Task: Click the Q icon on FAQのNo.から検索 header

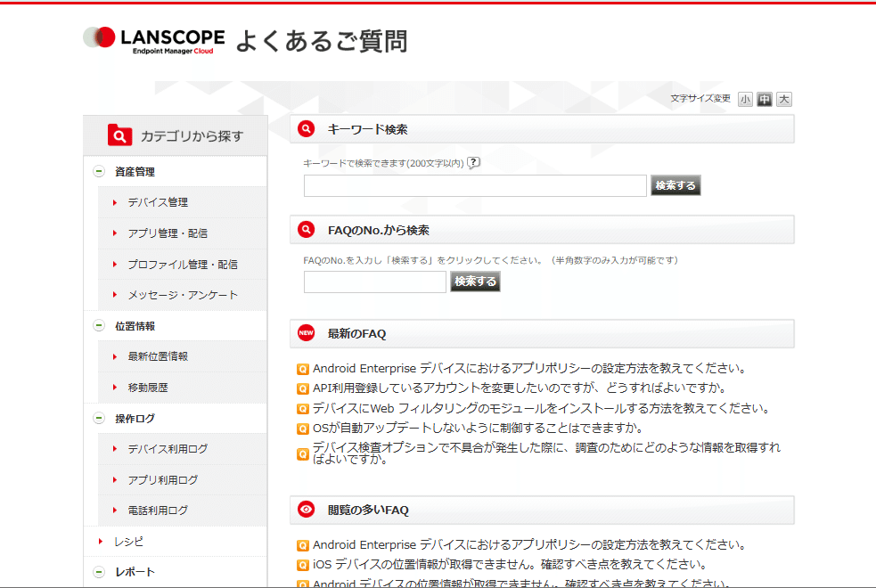Action: [307, 229]
